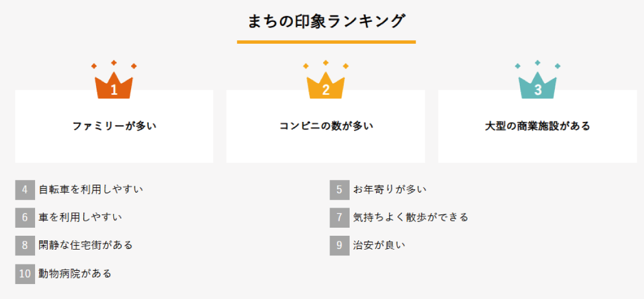
Task: Click 車を利用しやすい text
Action: pos(80,217)
